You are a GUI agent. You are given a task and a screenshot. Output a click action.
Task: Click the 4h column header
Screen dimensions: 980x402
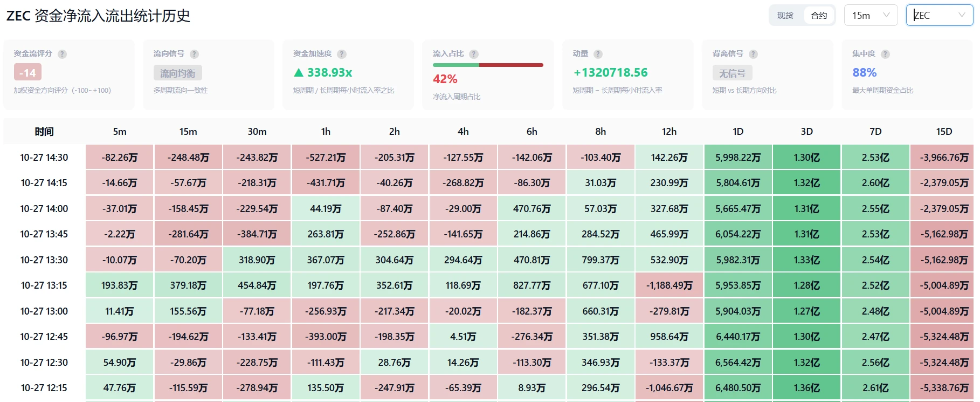coord(463,131)
